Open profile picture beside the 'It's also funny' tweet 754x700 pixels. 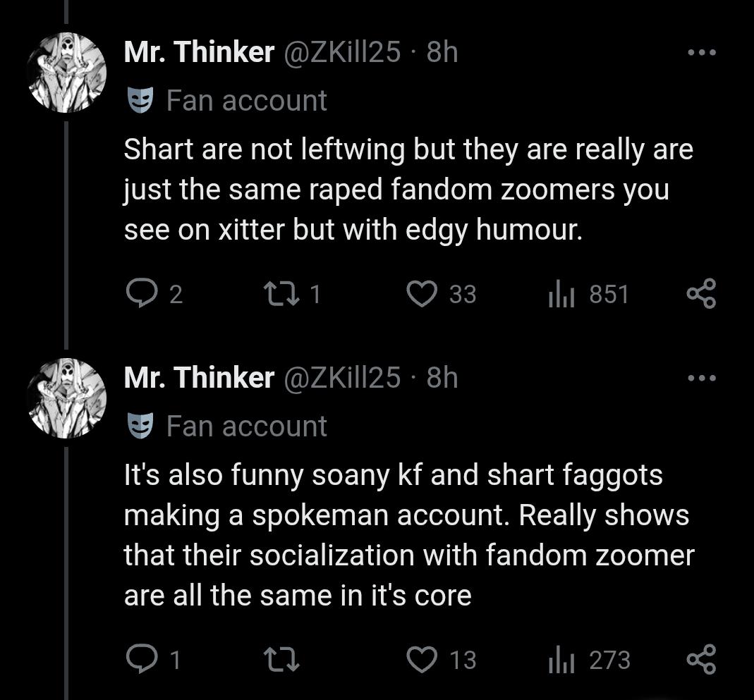coord(66,399)
